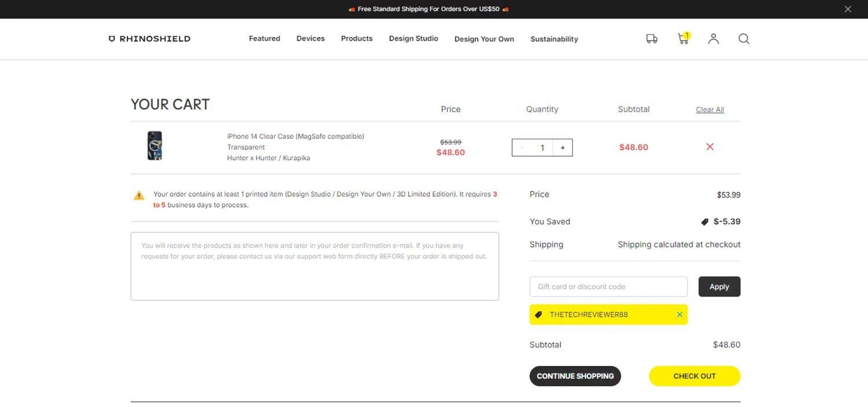Go to Design Studio
The image size is (868, 407).
pyautogui.click(x=413, y=39)
